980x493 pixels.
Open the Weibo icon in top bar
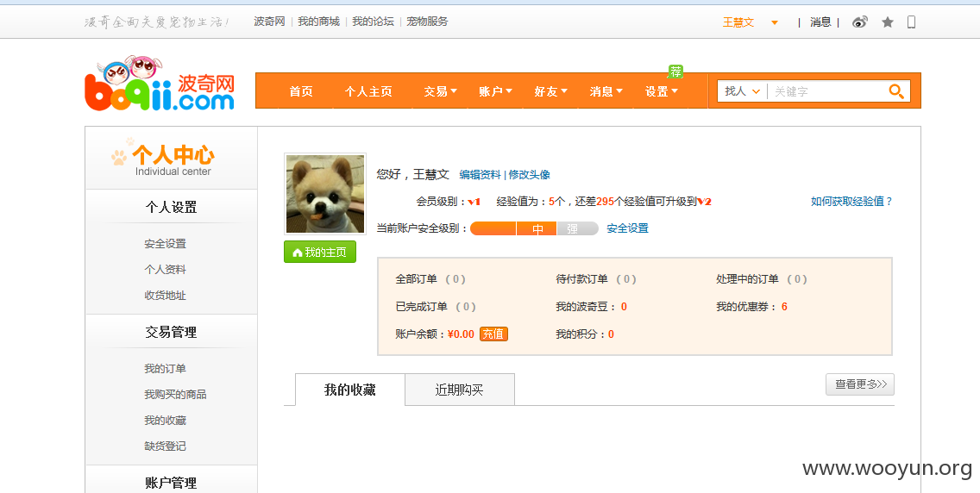[860, 22]
